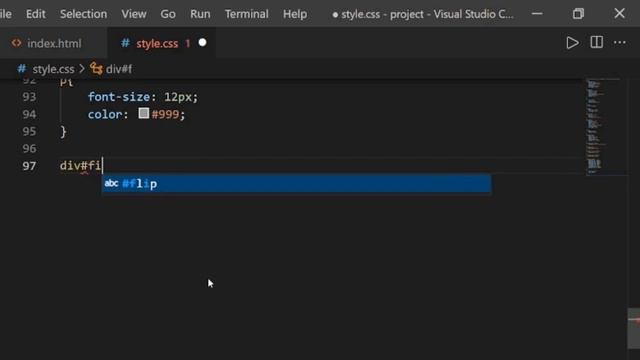Open the Go menu
This screenshot has width=640, height=360.
pyautogui.click(x=168, y=14)
